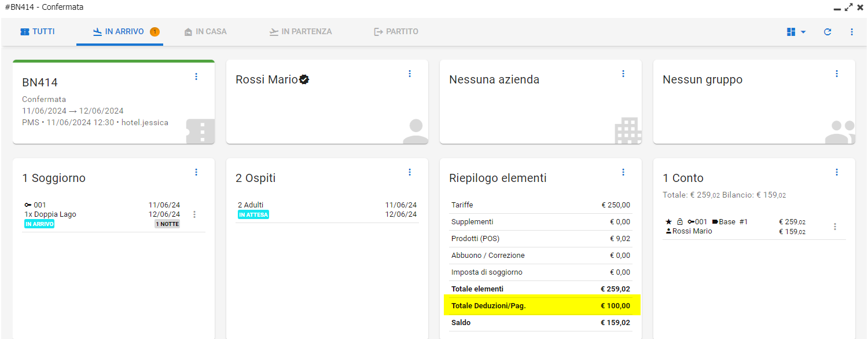This screenshot has width=868, height=339.
Task: Click the Rossi Mario guest name
Action: click(x=267, y=80)
